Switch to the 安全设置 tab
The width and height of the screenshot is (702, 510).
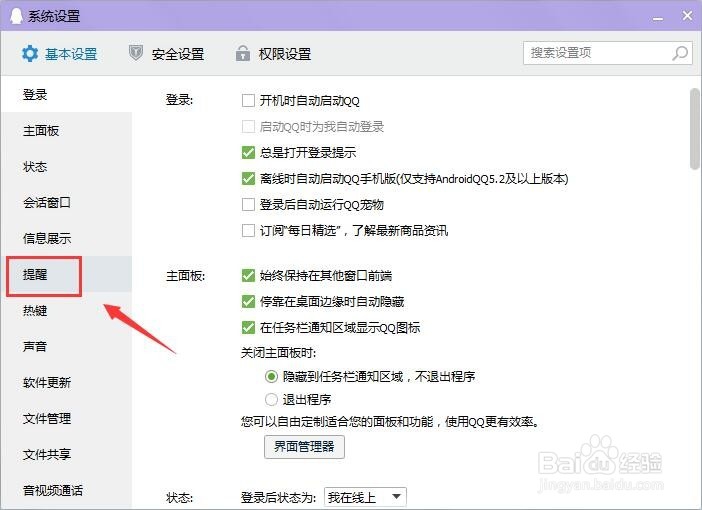point(166,54)
